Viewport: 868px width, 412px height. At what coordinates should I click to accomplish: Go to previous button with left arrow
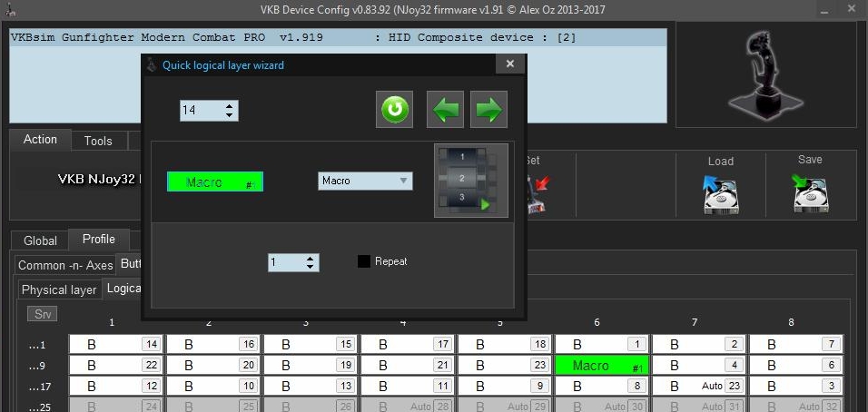coord(445,110)
